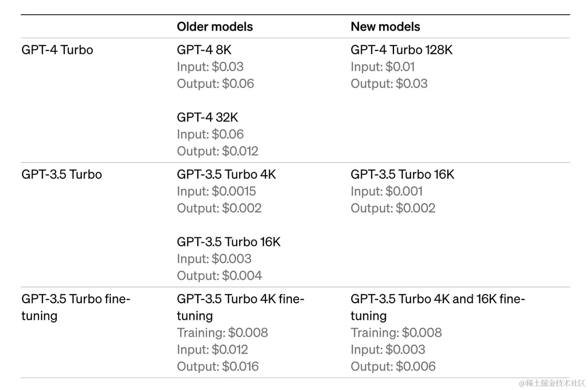Select the "GPT-4 Turbo" row label in first column

57,50
